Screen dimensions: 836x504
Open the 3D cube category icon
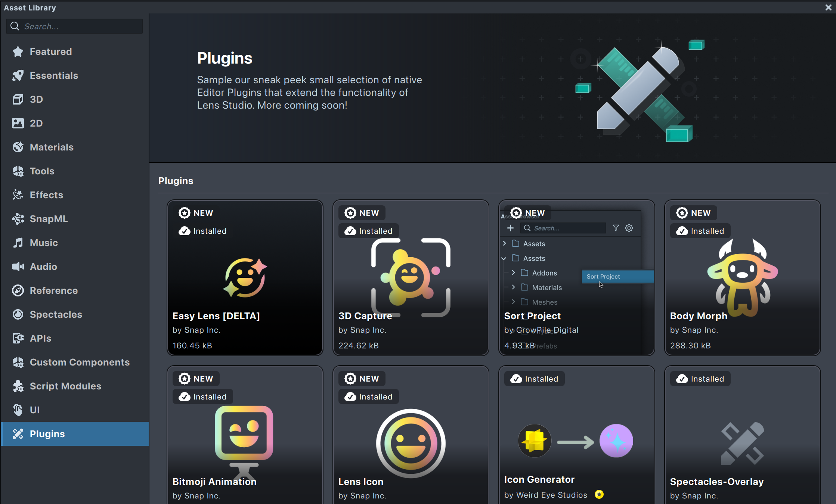click(x=18, y=99)
